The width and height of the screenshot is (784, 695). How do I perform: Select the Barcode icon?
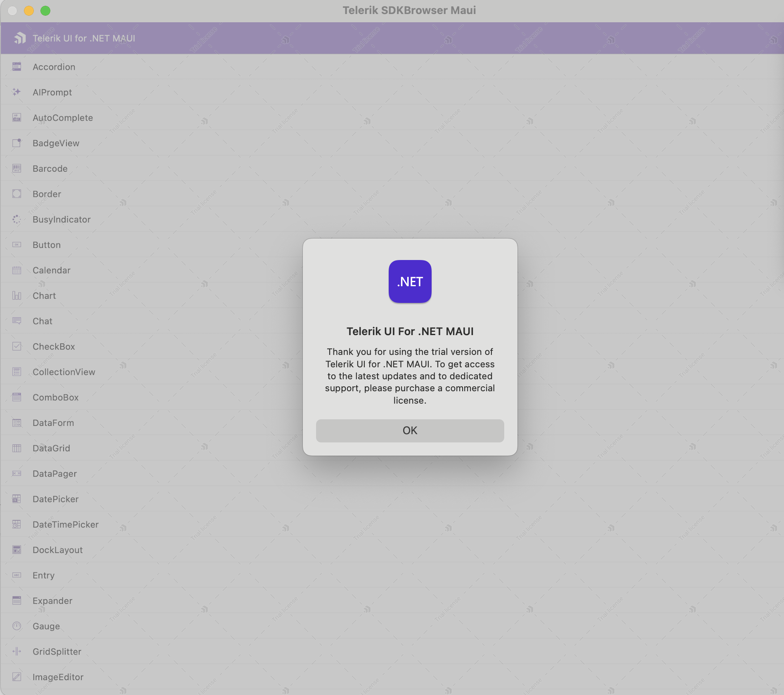(x=17, y=168)
